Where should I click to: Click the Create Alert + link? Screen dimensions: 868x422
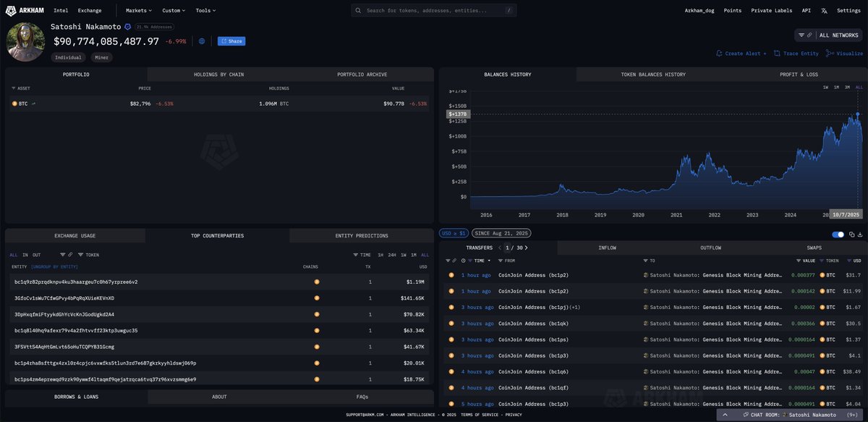[746, 54]
